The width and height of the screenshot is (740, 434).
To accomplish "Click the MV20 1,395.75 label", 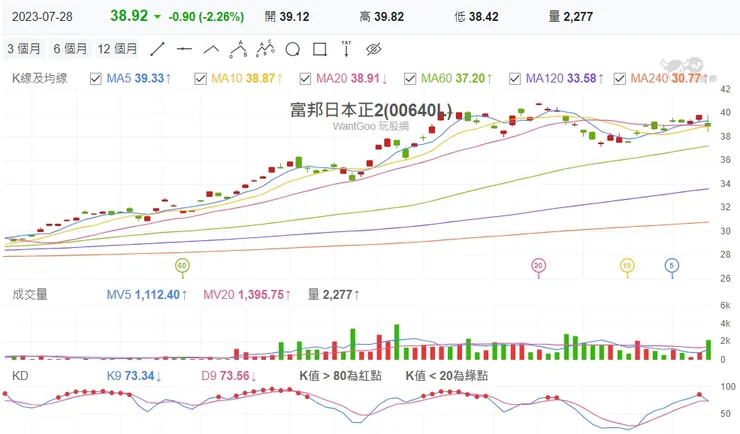I will pyautogui.click(x=247, y=295).
